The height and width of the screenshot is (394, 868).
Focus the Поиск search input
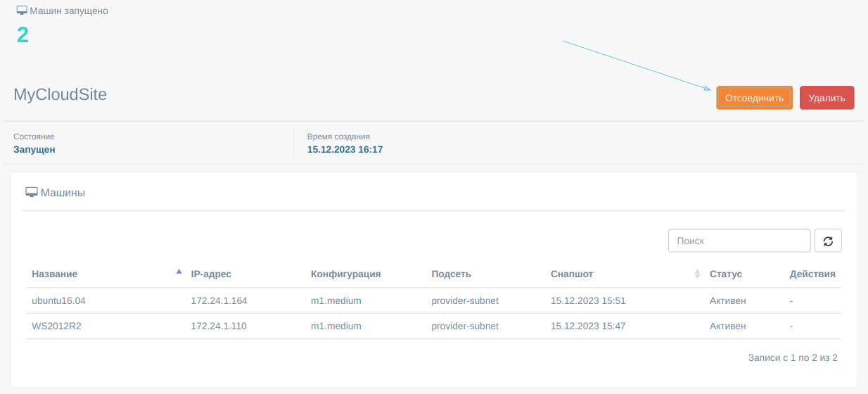pos(739,241)
